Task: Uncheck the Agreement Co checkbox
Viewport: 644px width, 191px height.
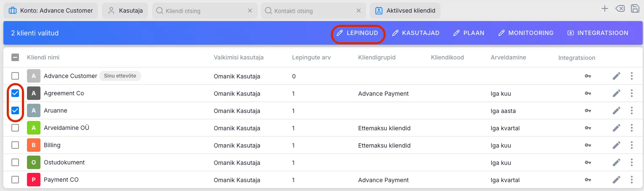Action: point(15,93)
